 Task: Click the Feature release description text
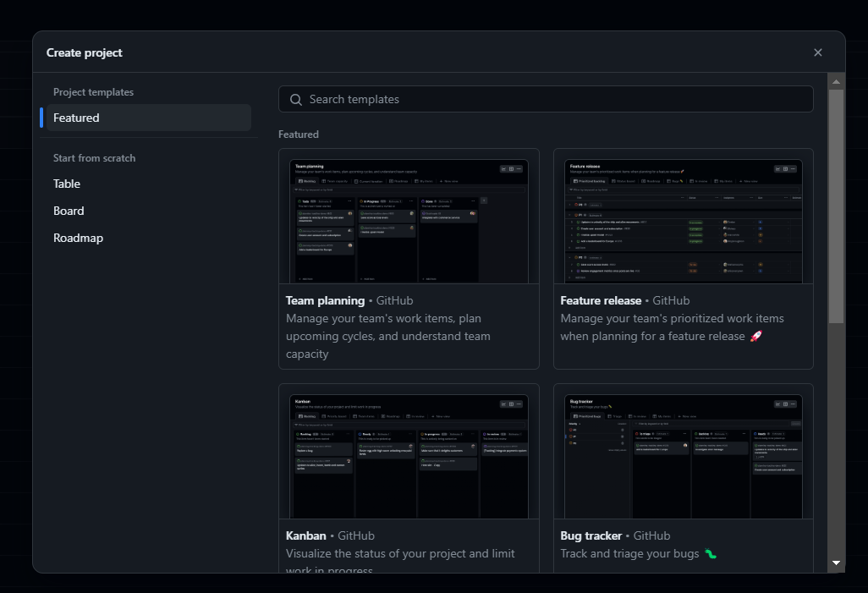click(x=672, y=327)
